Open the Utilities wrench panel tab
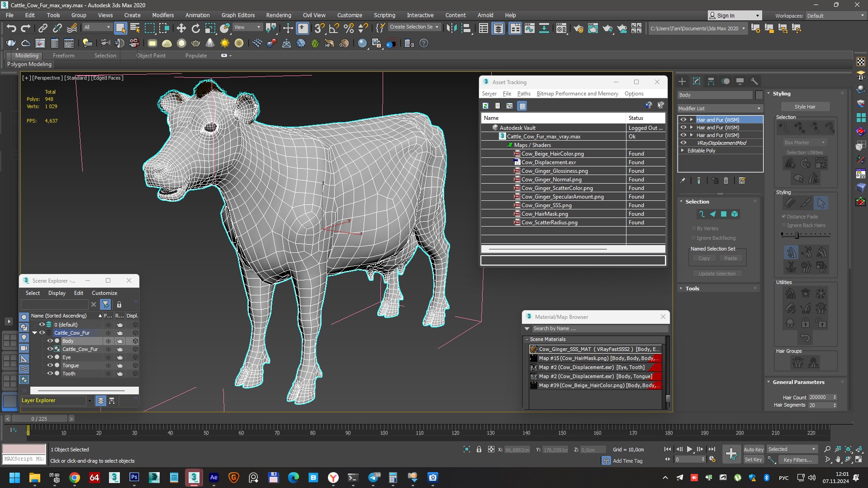The image size is (868, 488). click(754, 81)
